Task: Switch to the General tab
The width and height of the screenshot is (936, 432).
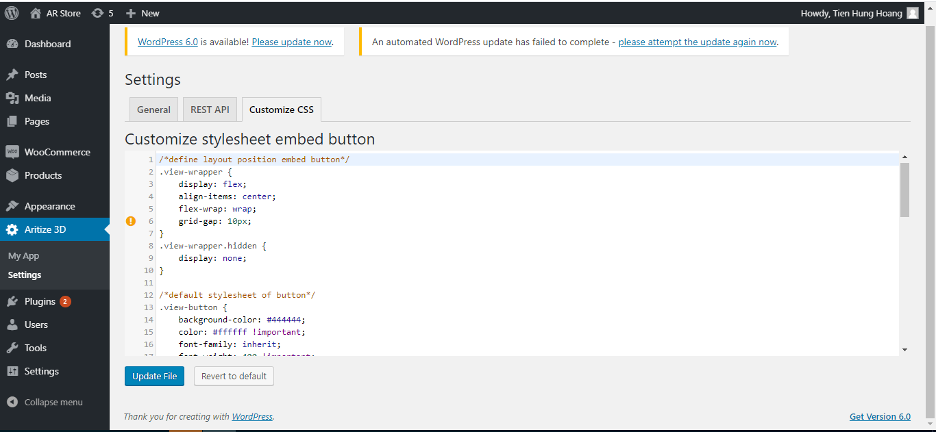Action: (153, 110)
